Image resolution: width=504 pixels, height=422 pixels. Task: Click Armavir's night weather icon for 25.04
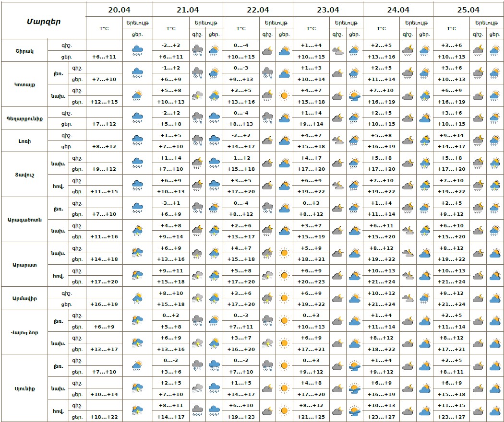click(x=478, y=298)
